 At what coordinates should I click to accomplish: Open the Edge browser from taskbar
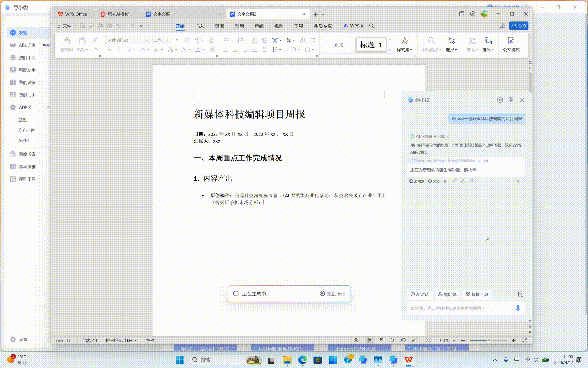pyautogui.click(x=302, y=360)
